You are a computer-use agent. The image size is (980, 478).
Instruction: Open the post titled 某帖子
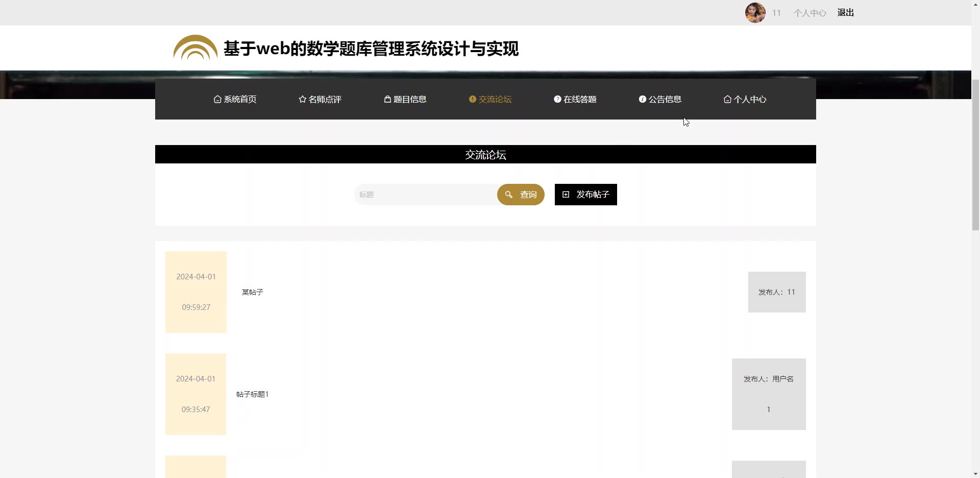pyautogui.click(x=252, y=292)
